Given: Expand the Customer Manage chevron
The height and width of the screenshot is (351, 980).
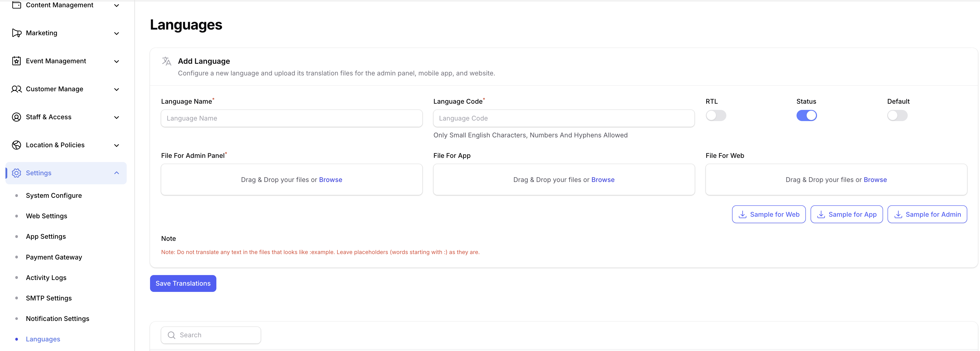Looking at the screenshot, I should [x=117, y=89].
